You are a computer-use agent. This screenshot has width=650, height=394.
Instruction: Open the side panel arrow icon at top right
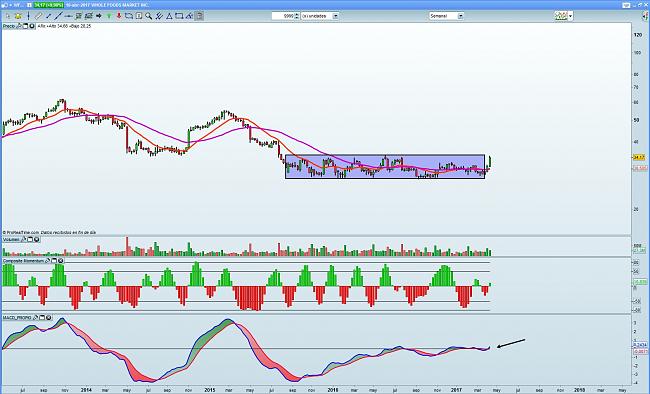pyautogui.click(x=644, y=16)
